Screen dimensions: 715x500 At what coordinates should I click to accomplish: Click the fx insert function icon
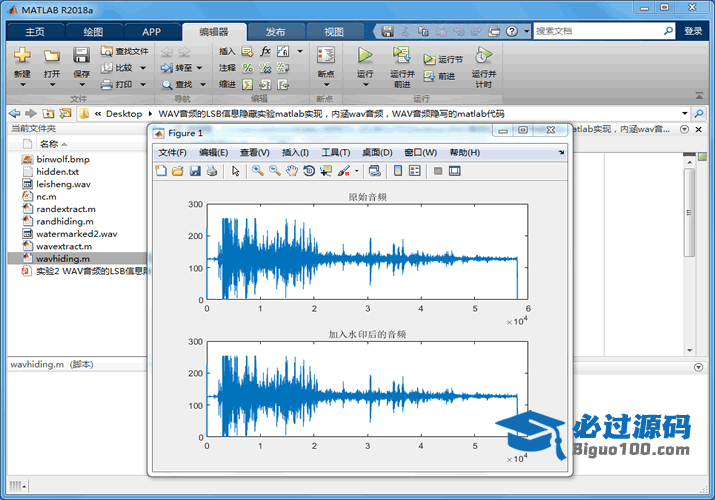(265, 51)
